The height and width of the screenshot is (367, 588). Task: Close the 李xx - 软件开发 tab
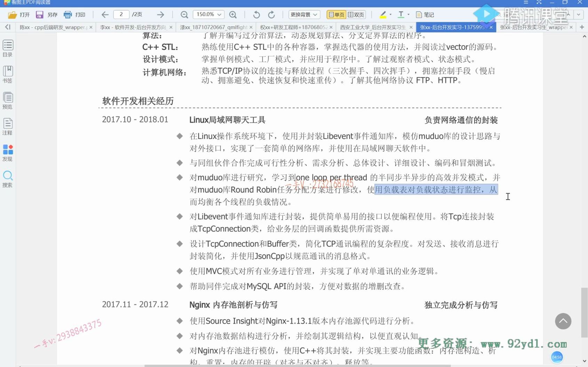171,27
